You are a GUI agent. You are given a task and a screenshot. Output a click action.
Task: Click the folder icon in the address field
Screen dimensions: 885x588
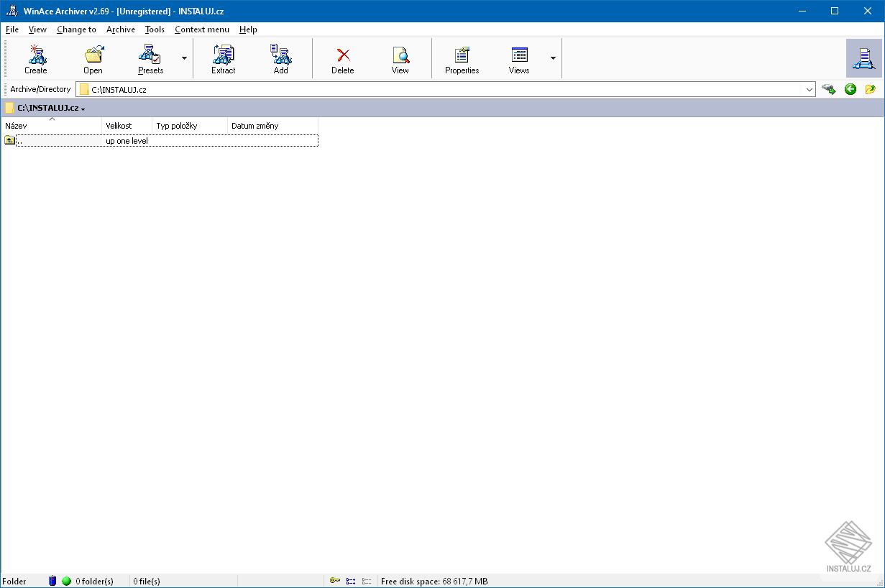point(84,90)
